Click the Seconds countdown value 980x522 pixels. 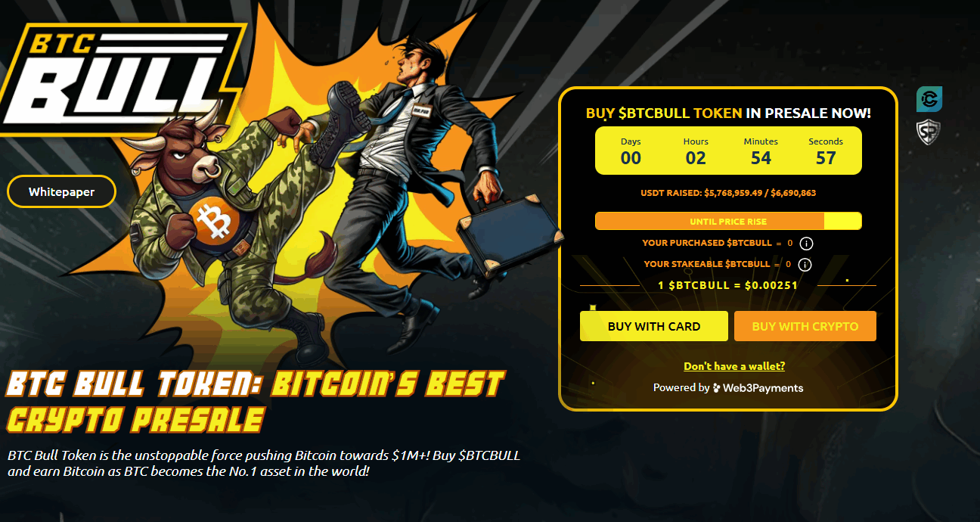tap(826, 158)
